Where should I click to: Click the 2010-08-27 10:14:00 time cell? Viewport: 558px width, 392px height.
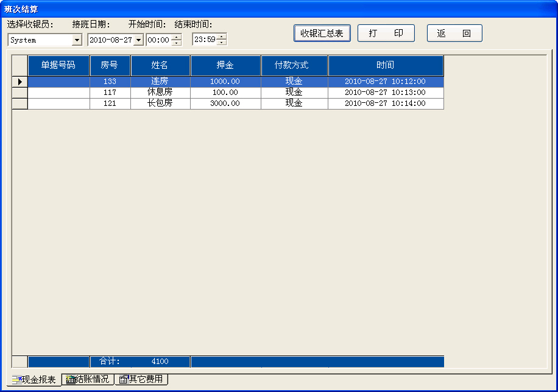click(x=386, y=103)
